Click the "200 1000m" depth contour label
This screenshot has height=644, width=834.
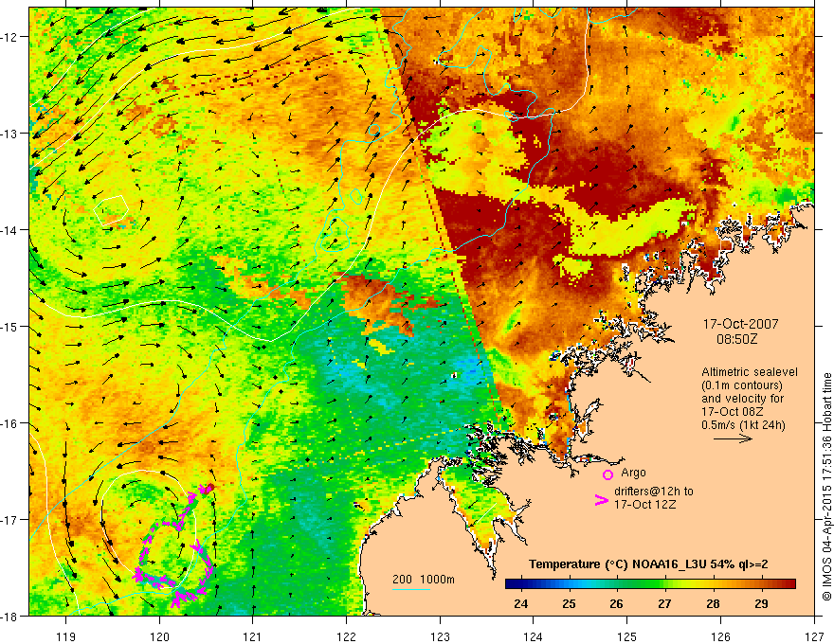click(424, 580)
